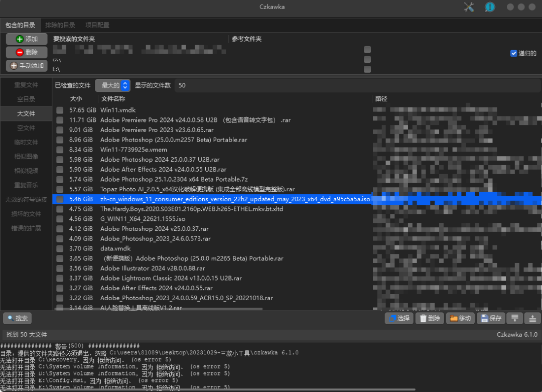
Task: Sort by the File Name column header
Action: (235, 99)
